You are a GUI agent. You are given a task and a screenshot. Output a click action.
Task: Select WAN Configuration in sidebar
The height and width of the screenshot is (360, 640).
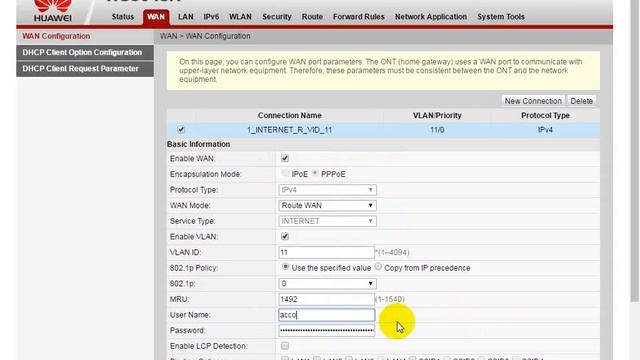[x=85, y=36]
